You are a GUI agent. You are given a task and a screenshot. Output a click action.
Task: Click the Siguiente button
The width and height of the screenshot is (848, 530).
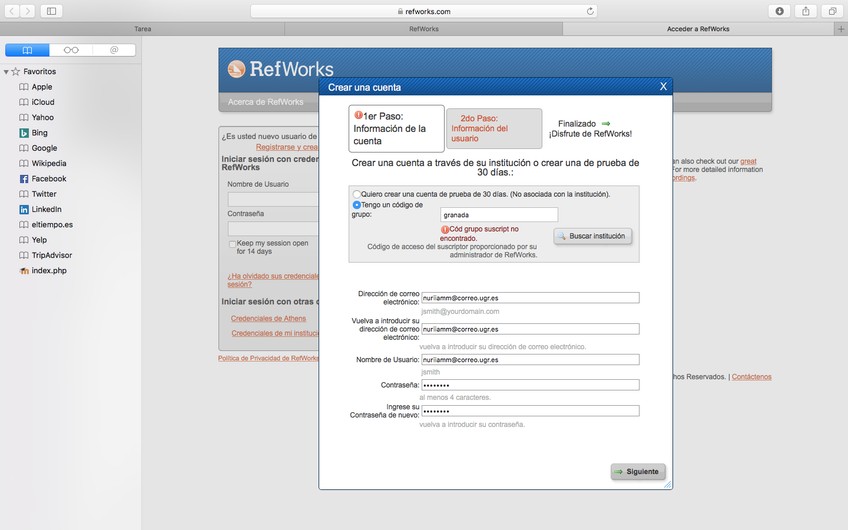(638, 471)
